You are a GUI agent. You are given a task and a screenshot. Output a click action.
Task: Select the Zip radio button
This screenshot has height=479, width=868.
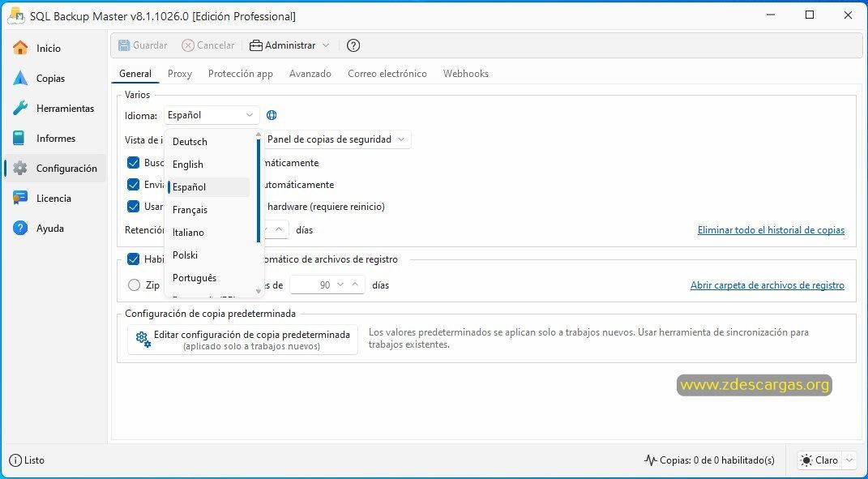(134, 285)
